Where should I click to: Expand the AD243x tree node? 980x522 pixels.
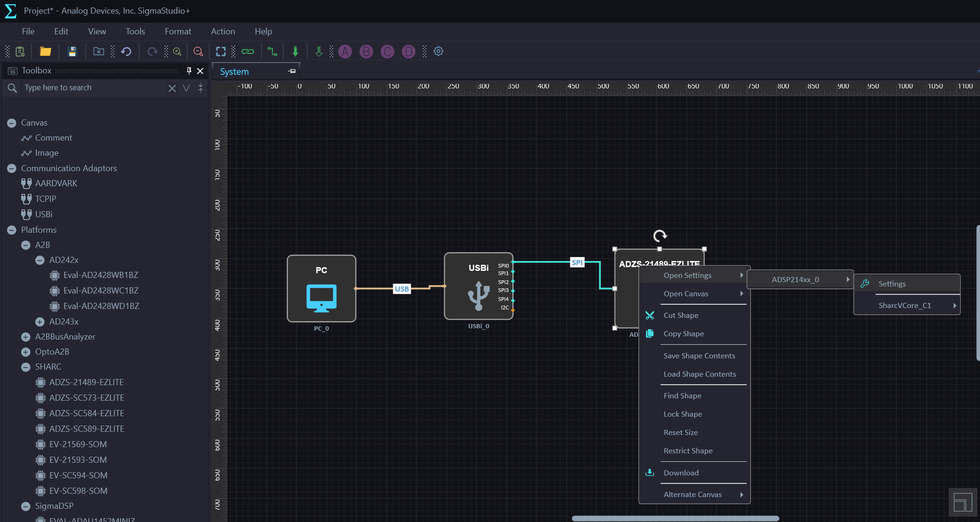point(40,322)
